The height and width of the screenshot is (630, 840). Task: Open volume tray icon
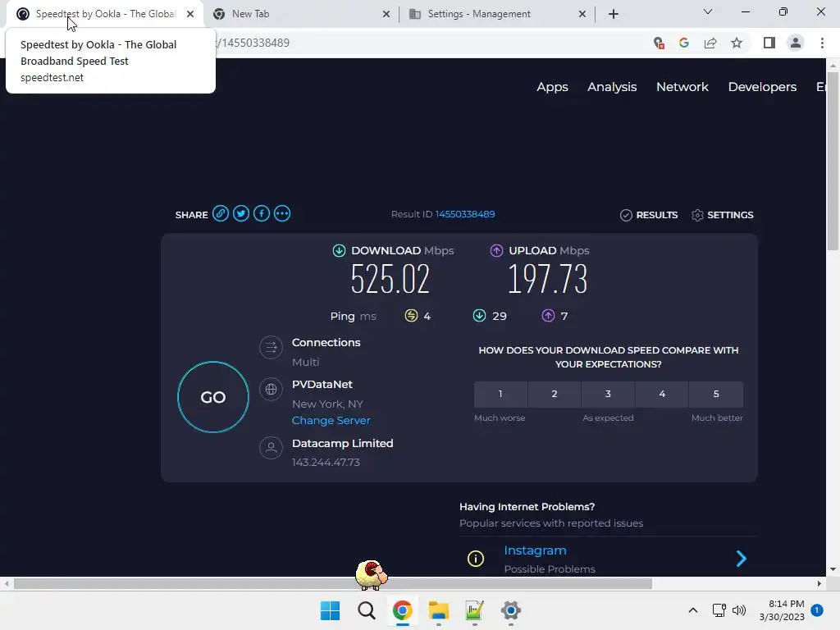coord(739,610)
